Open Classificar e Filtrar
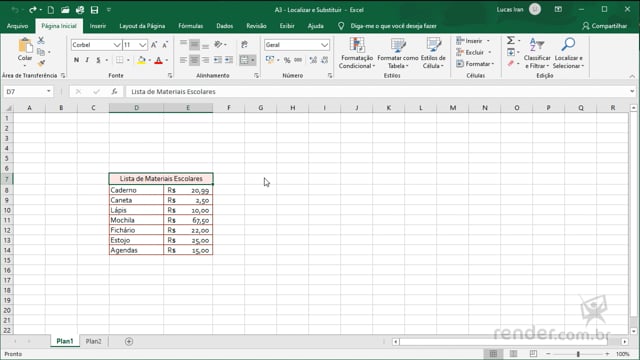 click(537, 53)
